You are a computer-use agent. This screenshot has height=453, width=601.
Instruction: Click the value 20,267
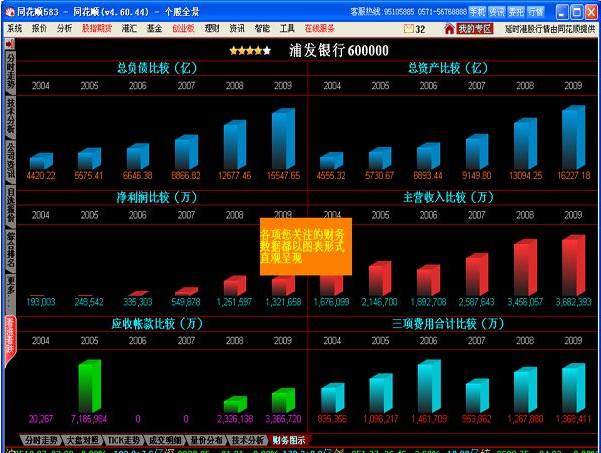[41, 419]
